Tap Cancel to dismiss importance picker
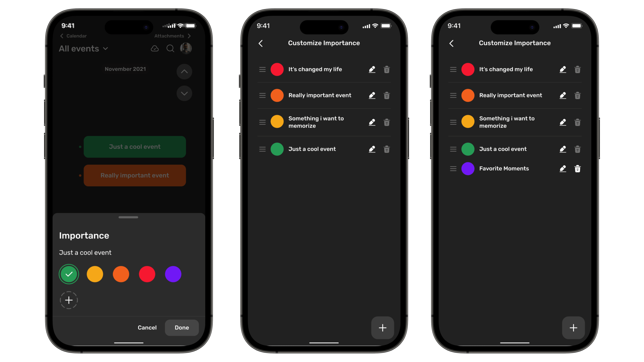Viewport: 644px width, 362px height. [x=147, y=327]
